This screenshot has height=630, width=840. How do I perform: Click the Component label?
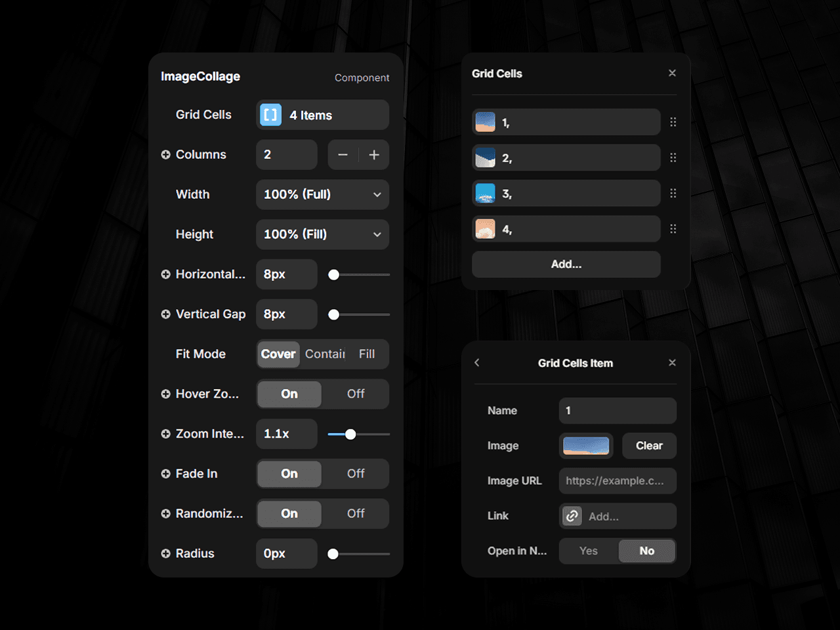tap(362, 77)
